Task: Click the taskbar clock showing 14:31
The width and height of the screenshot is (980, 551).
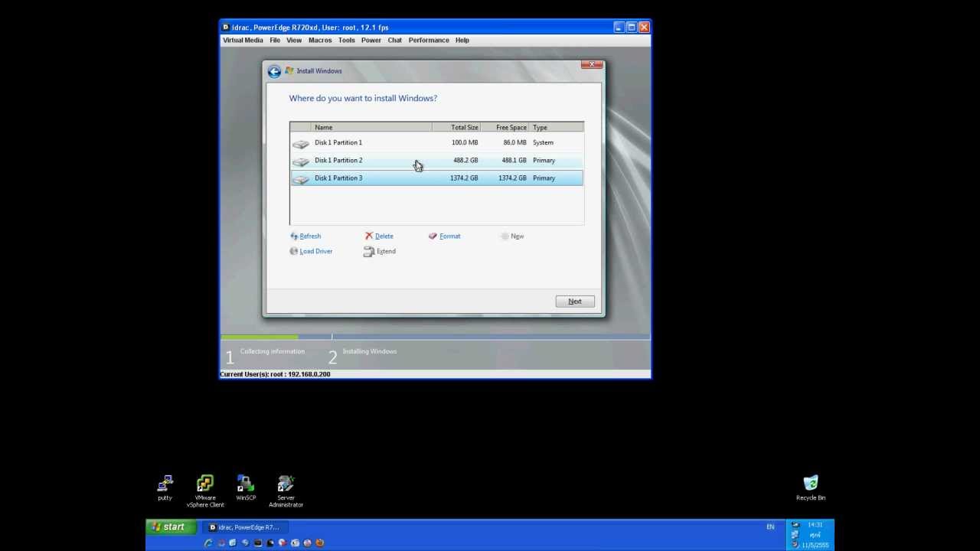Action: point(815,525)
